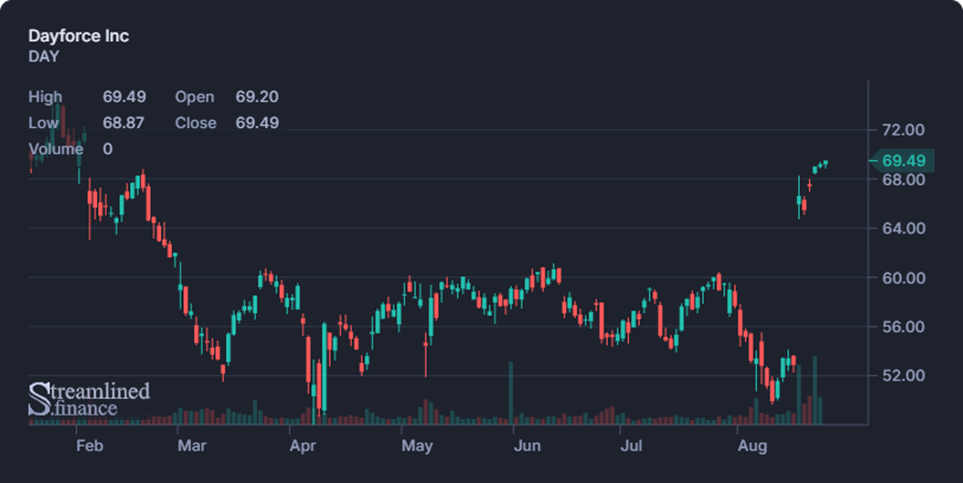Viewport: 963px width, 483px height.
Task: Click the Close value in the legend
Action: point(257,123)
